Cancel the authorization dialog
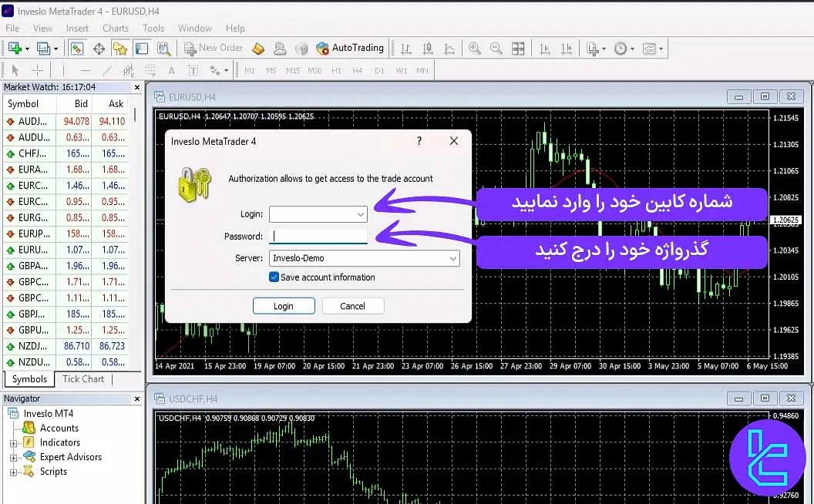The height and width of the screenshot is (504, 814). [x=353, y=305]
